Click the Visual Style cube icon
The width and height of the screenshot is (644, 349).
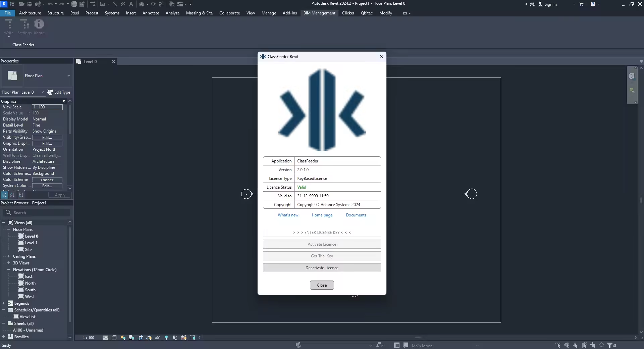pyautogui.click(x=114, y=338)
